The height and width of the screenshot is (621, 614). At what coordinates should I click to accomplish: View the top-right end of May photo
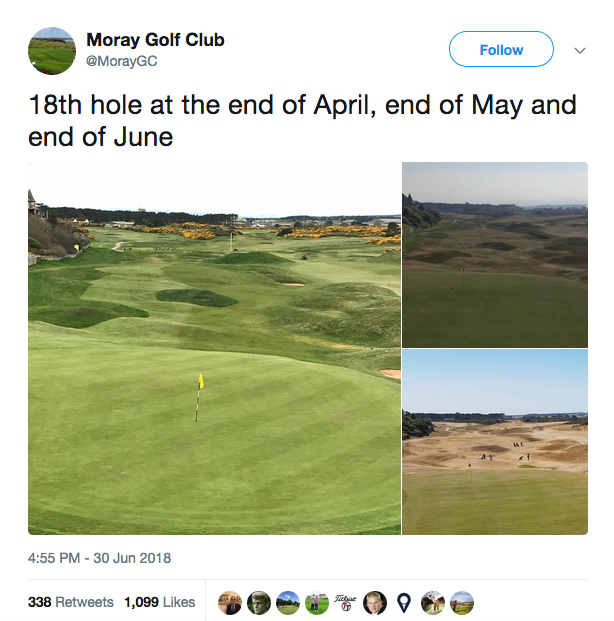tap(494, 254)
